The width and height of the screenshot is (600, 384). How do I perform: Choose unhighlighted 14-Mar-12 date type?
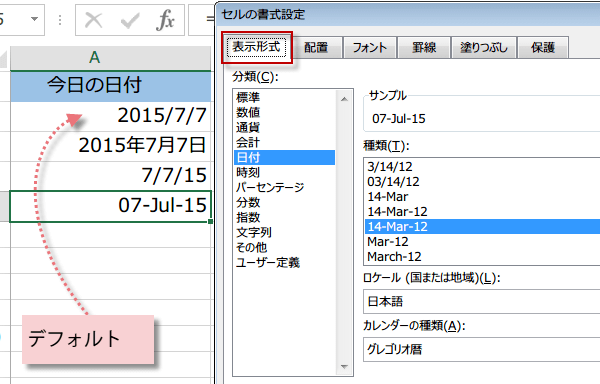pos(482,212)
